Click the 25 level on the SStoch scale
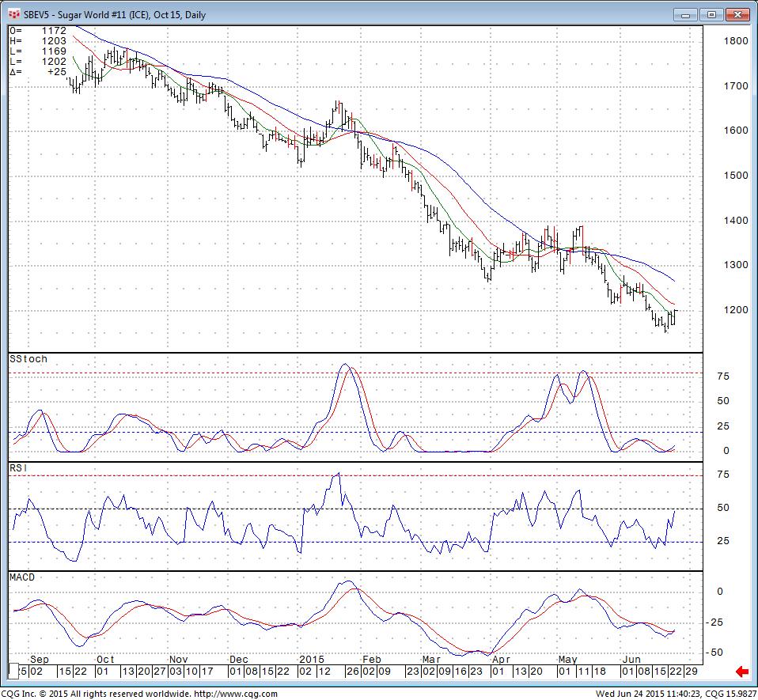This screenshot has width=758, height=700. point(723,426)
